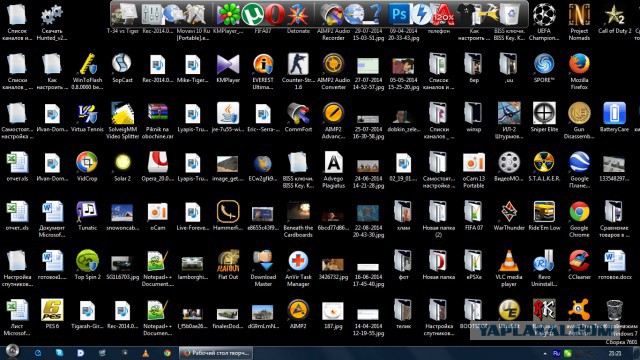Open 187.jpg image file
Viewport: 640px width, 360px height.
[x=333, y=314]
